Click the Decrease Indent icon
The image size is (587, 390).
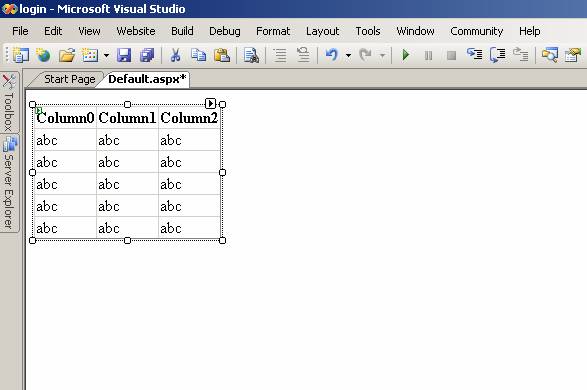click(280, 55)
